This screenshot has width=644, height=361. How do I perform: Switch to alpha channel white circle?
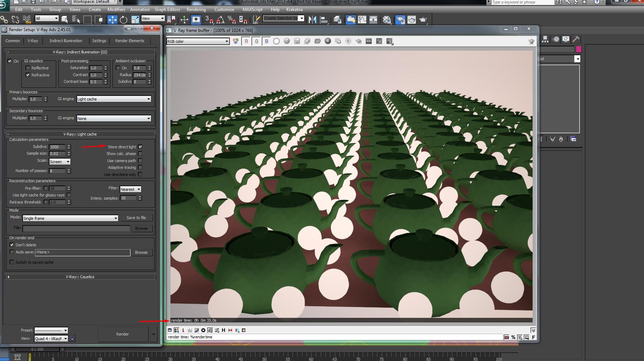[x=277, y=41]
